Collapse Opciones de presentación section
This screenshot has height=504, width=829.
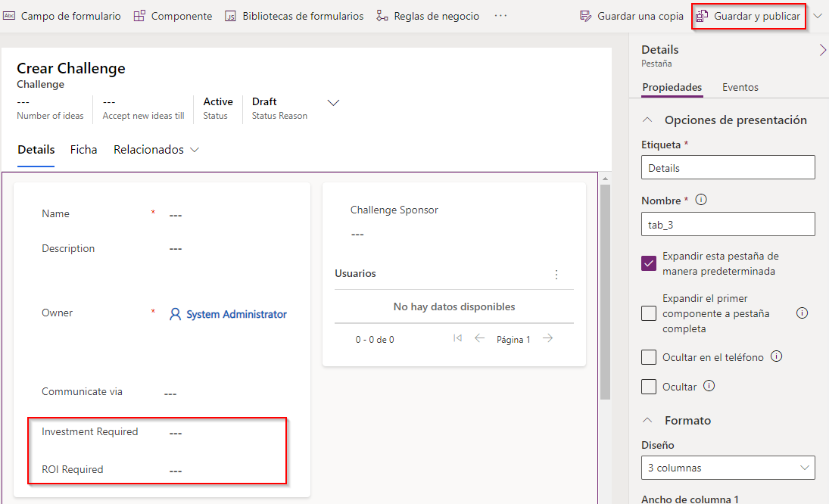click(648, 120)
